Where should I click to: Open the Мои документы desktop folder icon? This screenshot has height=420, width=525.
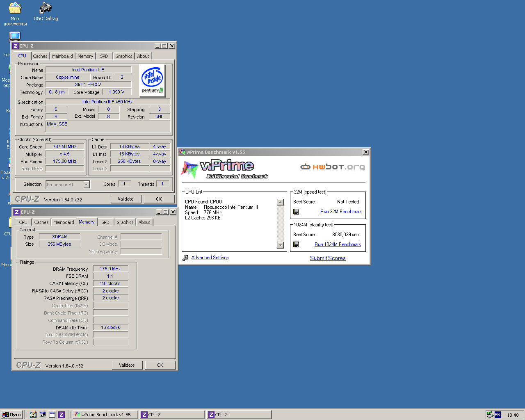click(15, 14)
